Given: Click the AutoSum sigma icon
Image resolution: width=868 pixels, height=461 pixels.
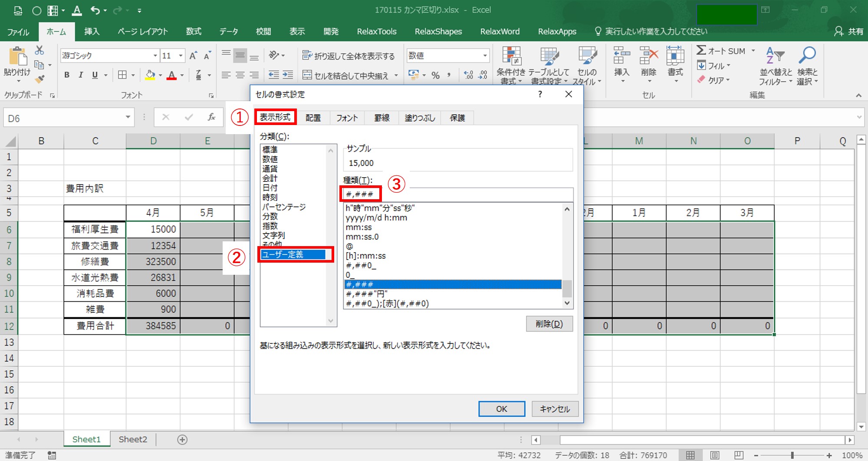Looking at the screenshot, I should pos(701,50).
